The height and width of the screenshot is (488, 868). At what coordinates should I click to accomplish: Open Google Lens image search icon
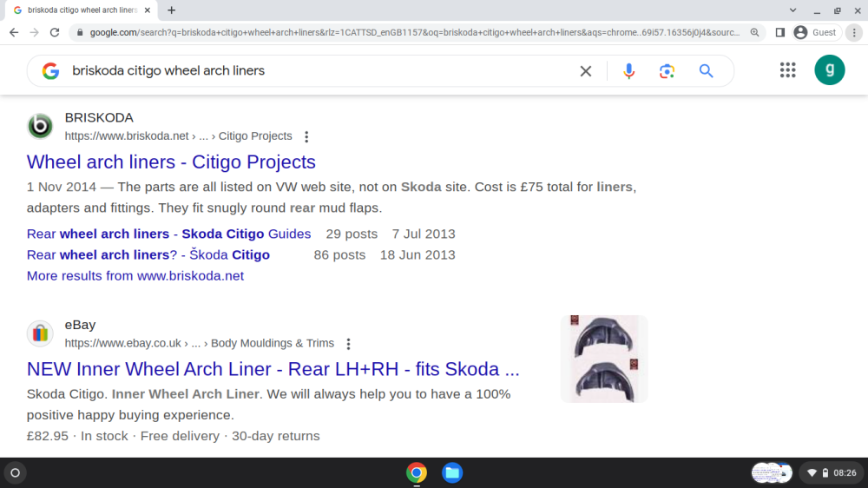(x=667, y=71)
